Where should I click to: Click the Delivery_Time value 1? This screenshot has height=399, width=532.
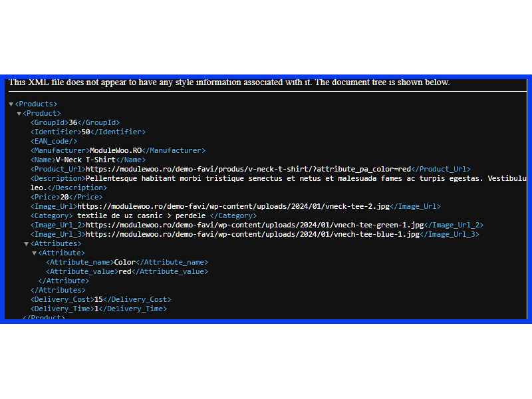[x=96, y=309]
